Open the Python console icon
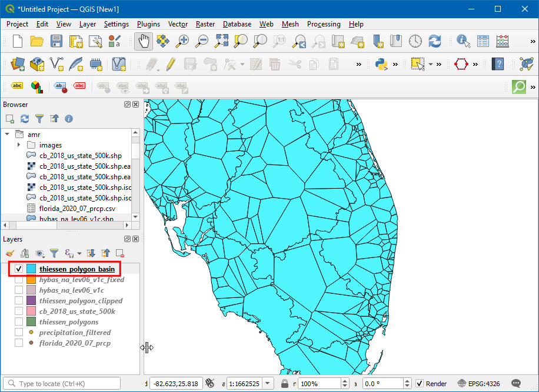Screen dimensions: 539x392 (382, 63)
